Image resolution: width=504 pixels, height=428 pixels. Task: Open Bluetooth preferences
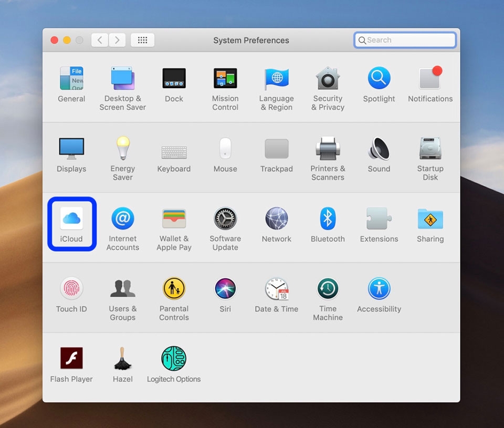coord(328,218)
